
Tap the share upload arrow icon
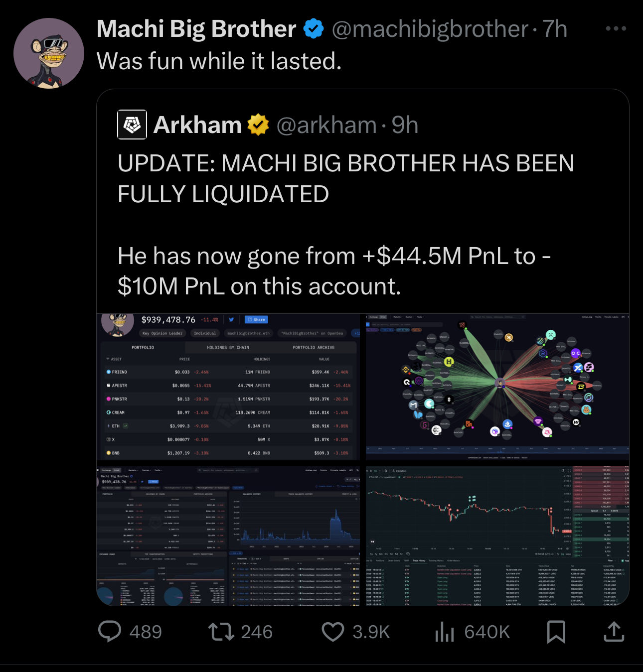(614, 631)
